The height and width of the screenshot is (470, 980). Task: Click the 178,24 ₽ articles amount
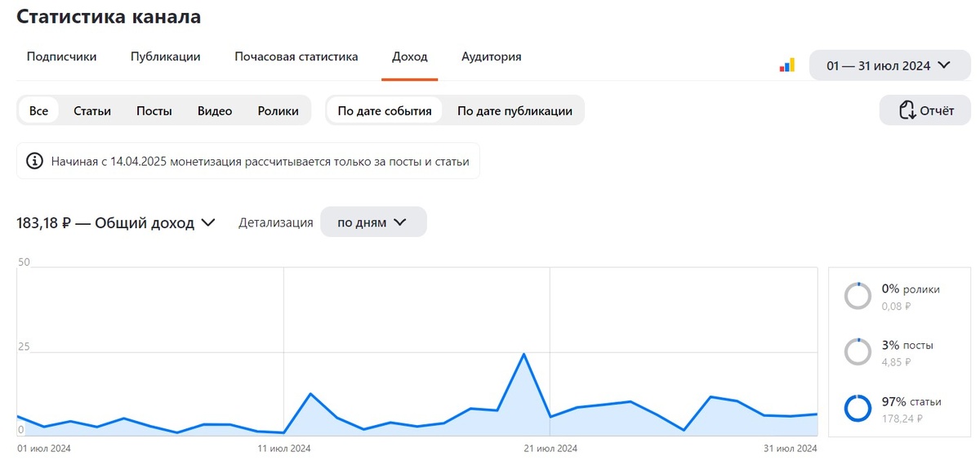[x=902, y=418]
